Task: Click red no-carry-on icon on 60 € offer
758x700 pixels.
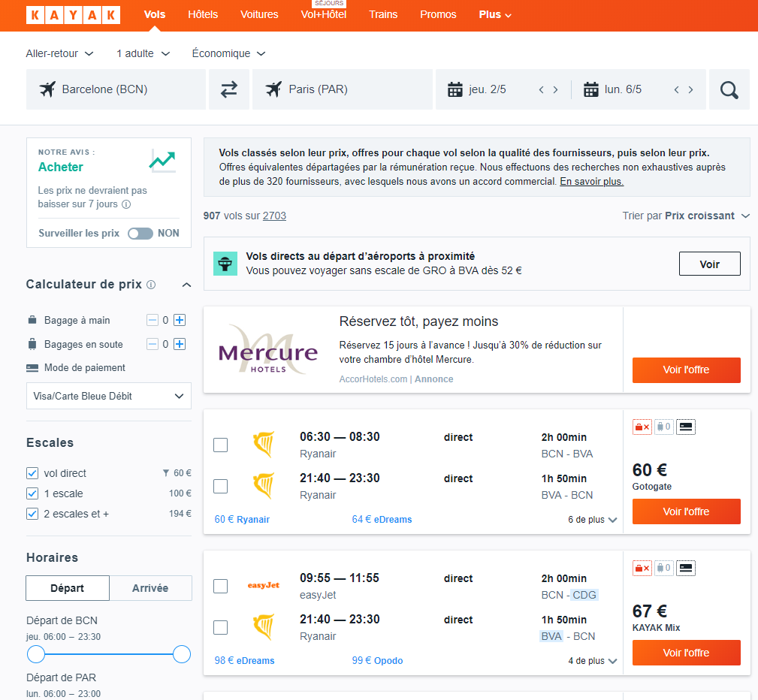Action: (x=642, y=427)
